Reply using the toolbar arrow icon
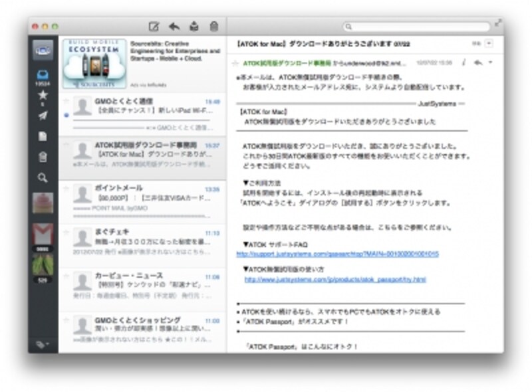 174,26
